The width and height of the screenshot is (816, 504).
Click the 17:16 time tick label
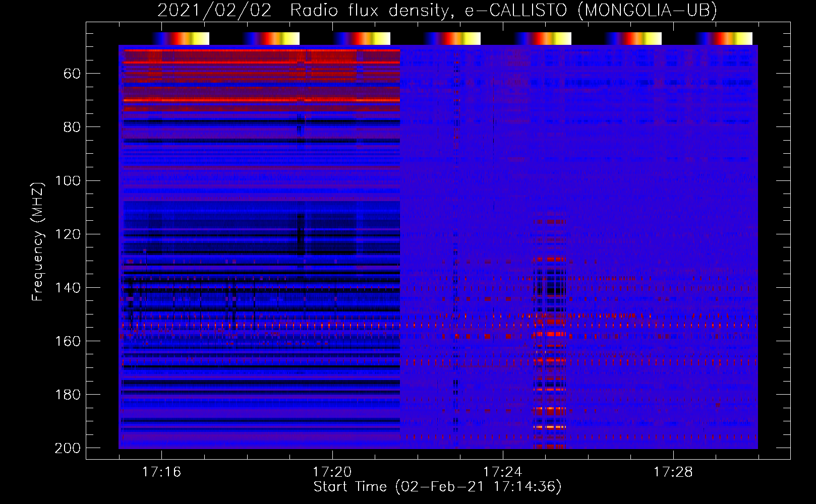[x=161, y=472]
